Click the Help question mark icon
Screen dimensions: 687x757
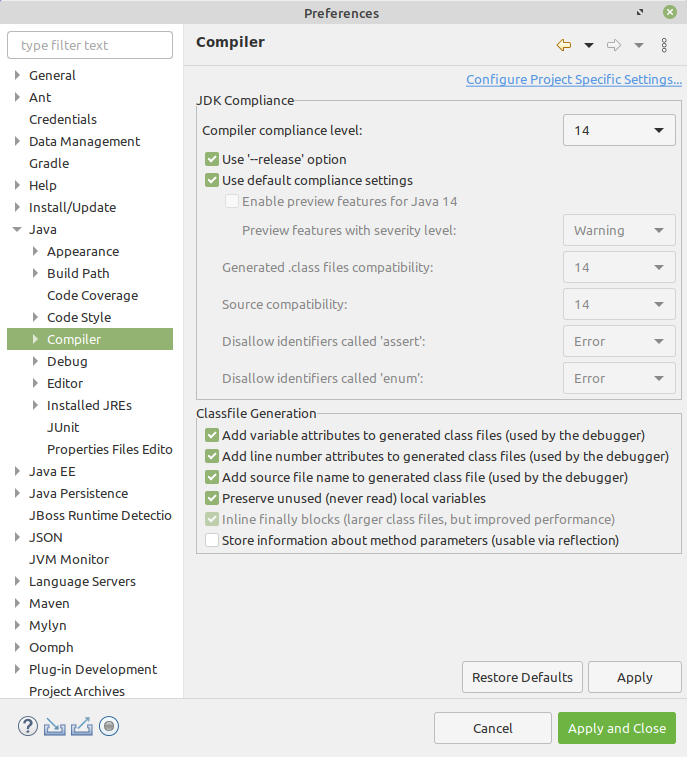tap(28, 727)
